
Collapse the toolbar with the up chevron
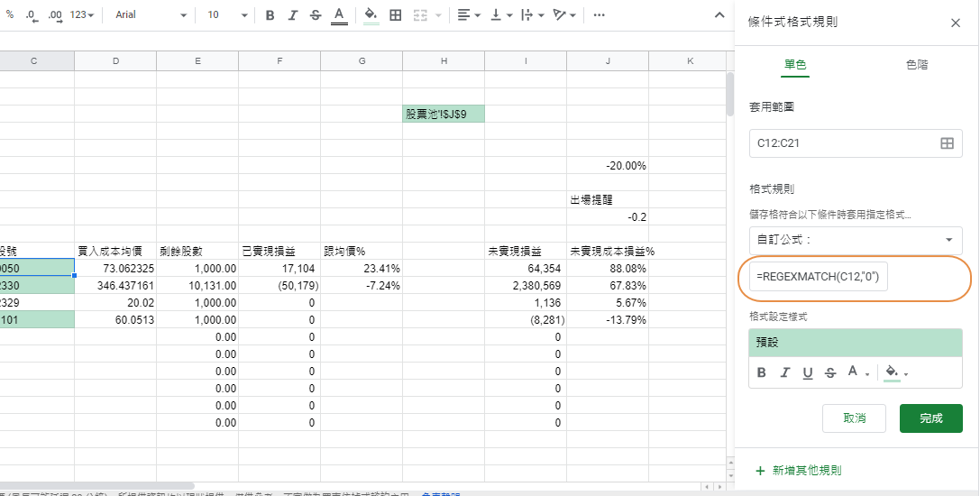(x=719, y=15)
